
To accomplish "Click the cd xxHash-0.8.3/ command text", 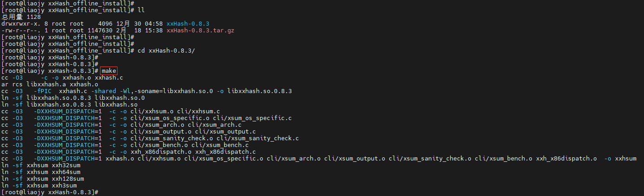I will coord(166,50).
